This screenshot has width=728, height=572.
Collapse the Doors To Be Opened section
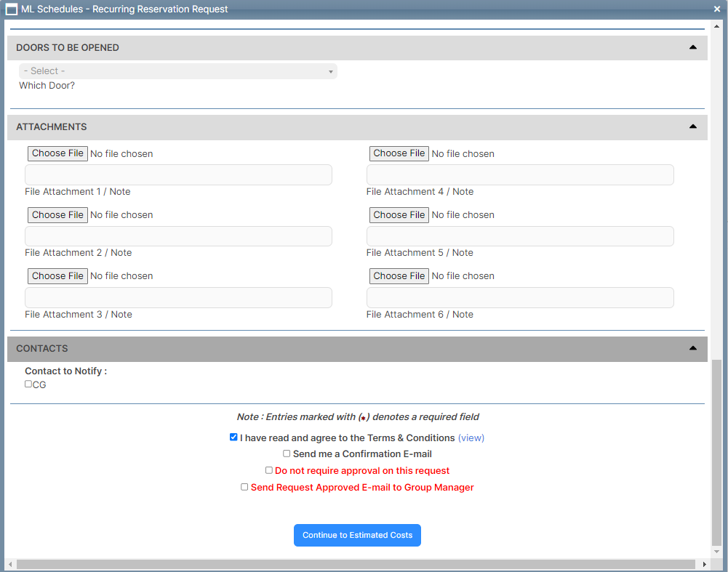(x=692, y=47)
